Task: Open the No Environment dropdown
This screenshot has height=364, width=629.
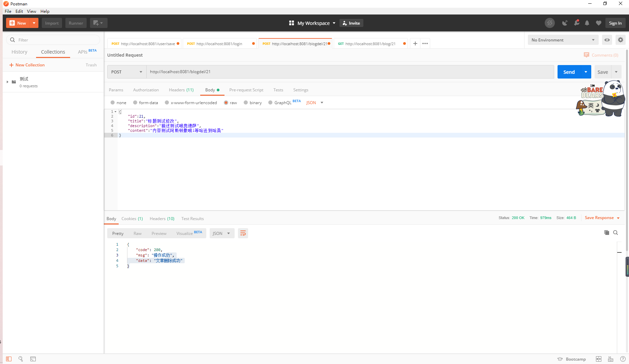Action: (563, 40)
